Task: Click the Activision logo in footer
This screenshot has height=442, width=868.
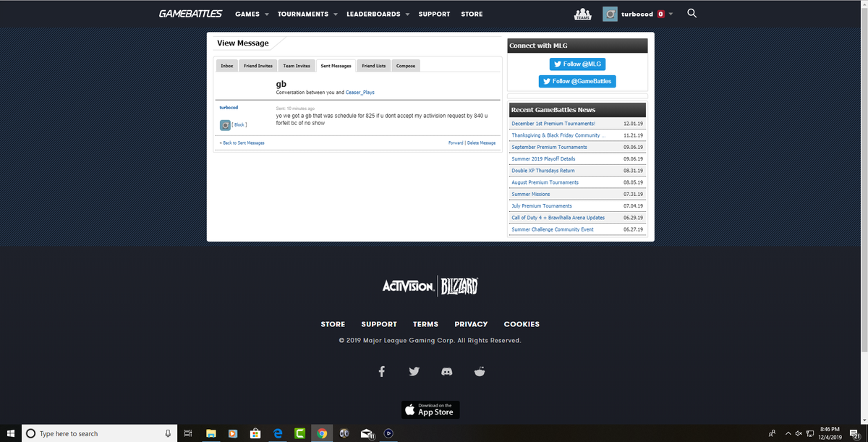Action: tap(408, 286)
